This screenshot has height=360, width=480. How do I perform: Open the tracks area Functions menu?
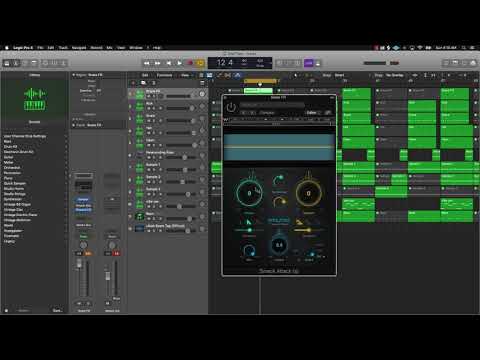[x=164, y=75]
